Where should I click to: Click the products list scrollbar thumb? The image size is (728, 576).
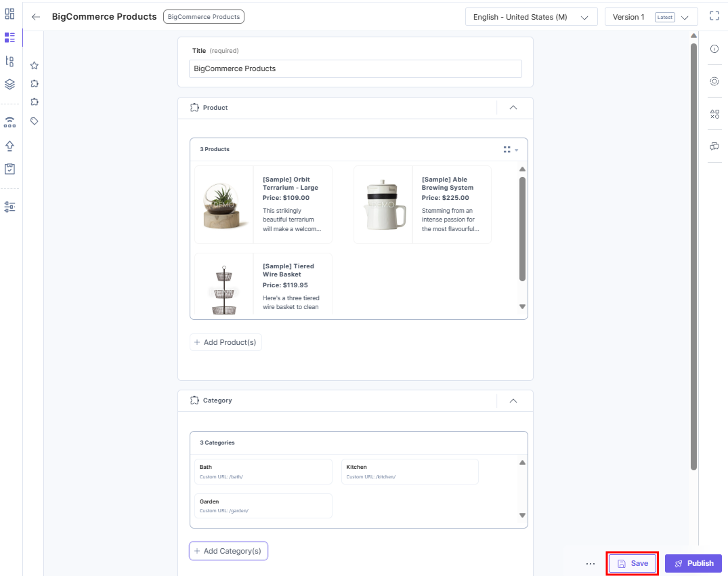tap(522, 229)
